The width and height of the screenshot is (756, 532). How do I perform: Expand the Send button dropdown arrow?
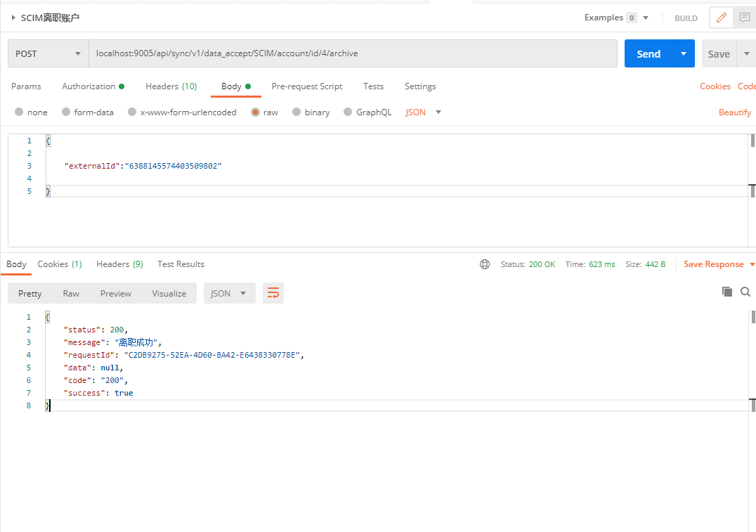(684, 53)
